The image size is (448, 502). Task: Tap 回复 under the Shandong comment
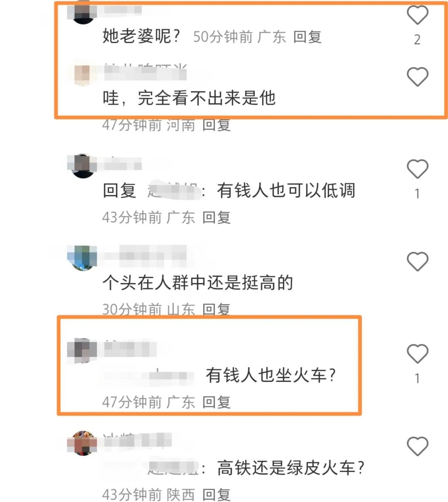(216, 309)
